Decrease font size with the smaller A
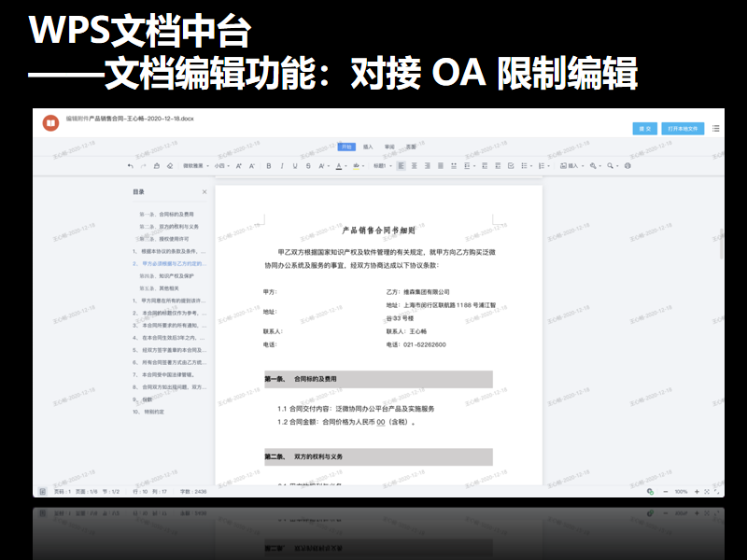The width and height of the screenshot is (747, 560). (252, 166)
